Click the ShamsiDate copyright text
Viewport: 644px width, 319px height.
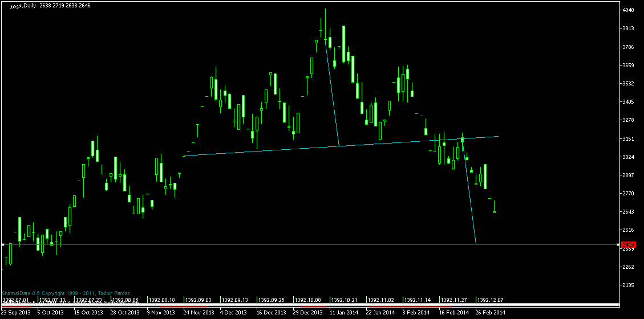pos(66,293)
